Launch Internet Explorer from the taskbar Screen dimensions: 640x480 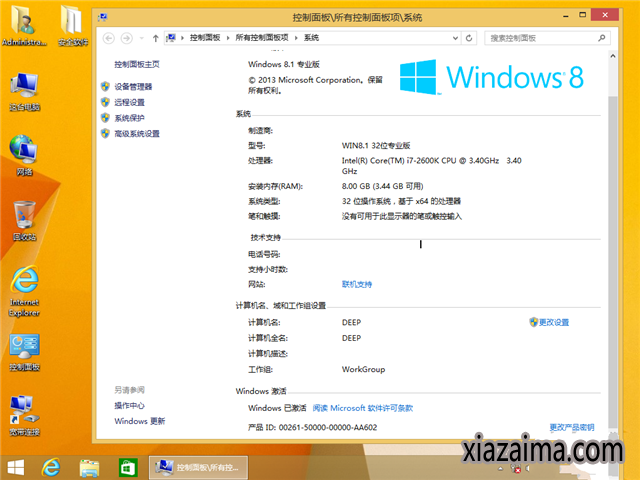coord(51,467)
